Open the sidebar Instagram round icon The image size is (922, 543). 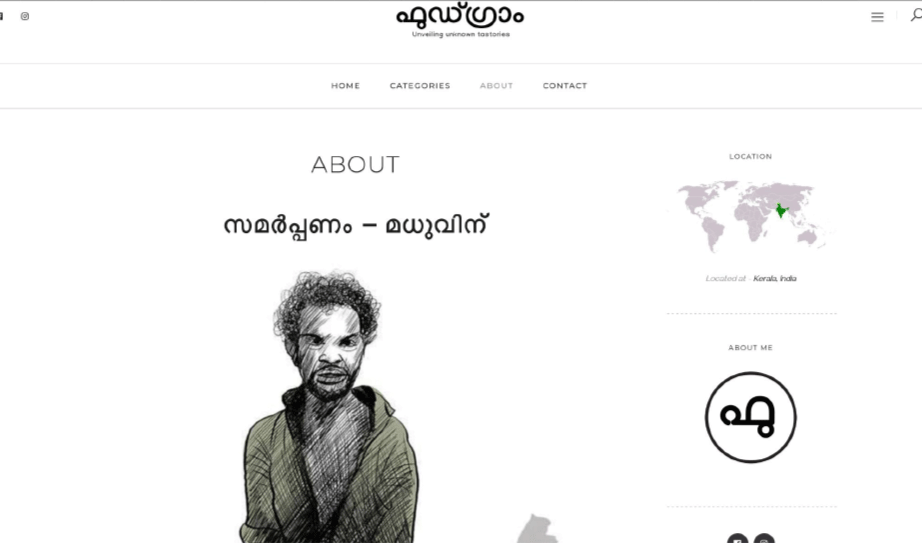tap(764, 538)
